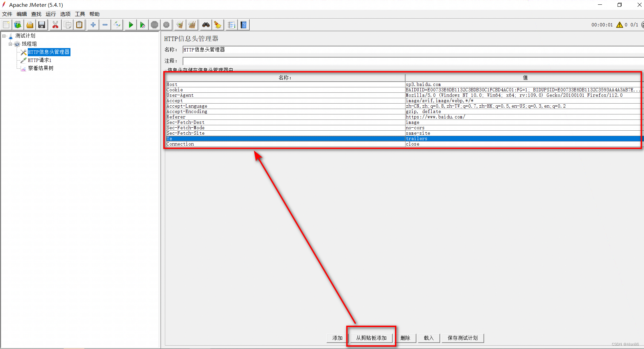The width and height of the screenshot is (644, 349).
Task: Click the 注释 input field
Action: click(413, 61)
